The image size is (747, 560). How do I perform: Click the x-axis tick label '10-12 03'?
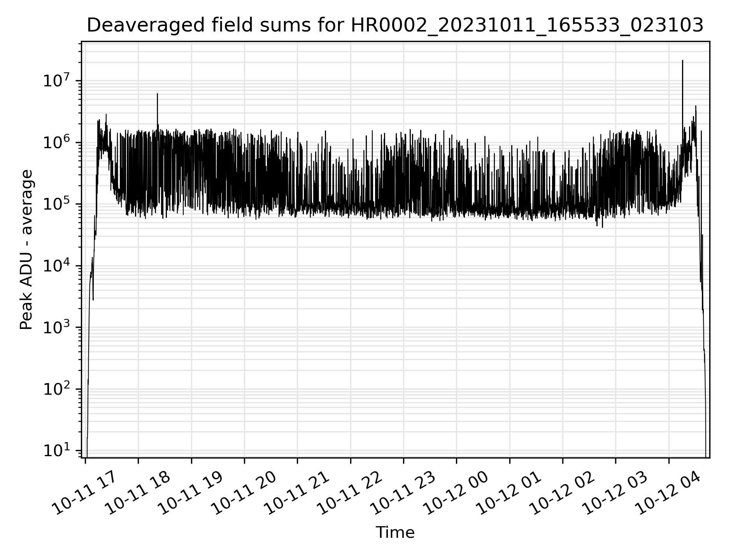[x=615, y=492]
